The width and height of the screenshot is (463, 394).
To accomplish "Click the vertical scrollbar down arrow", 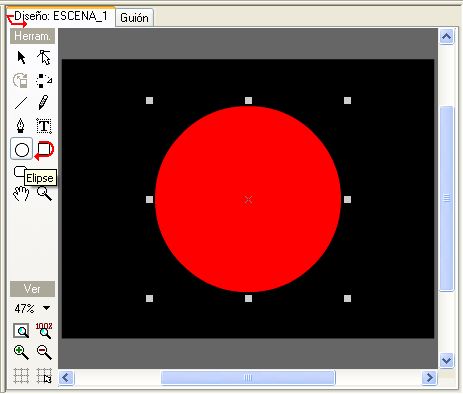I will click(446, 360).
